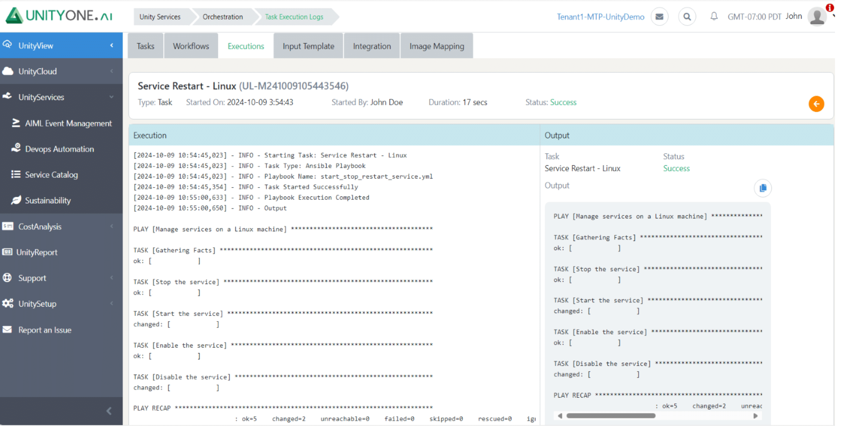This screenshot has width=868, height=426.
Task: Click TASK [Stop the service] in Execution panel
Action: point(176,282)
